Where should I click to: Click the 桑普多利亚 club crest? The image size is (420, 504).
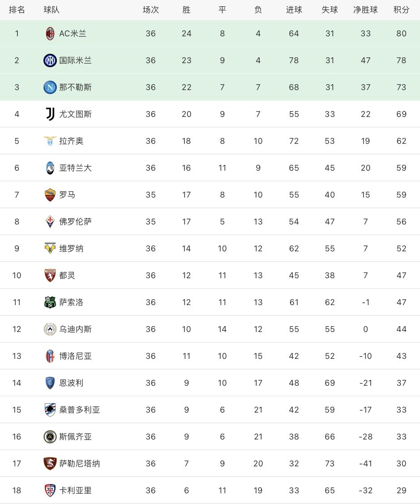coord(50,410)
